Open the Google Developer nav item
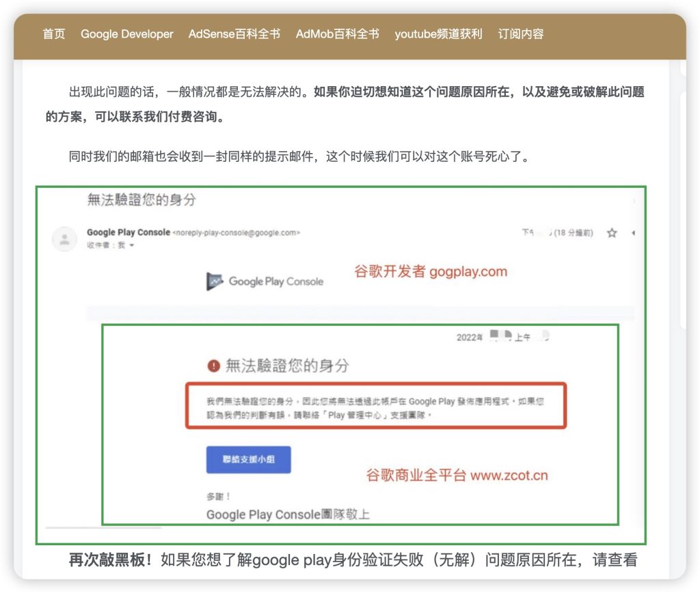 [x=126, y=34]
